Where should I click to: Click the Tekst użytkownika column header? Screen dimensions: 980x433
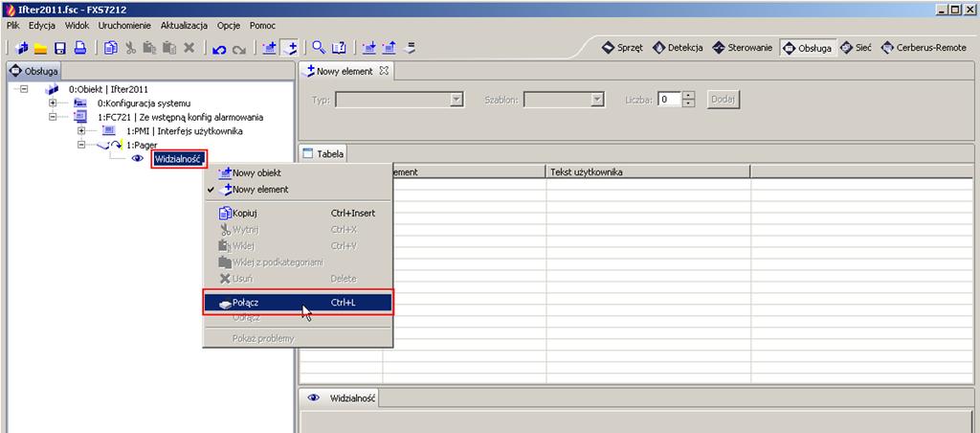[648, 171]
